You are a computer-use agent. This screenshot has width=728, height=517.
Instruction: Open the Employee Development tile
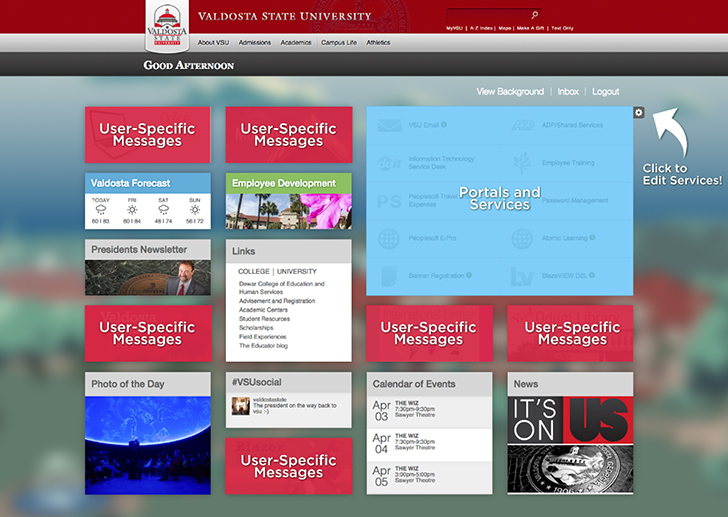pos(289,201)
